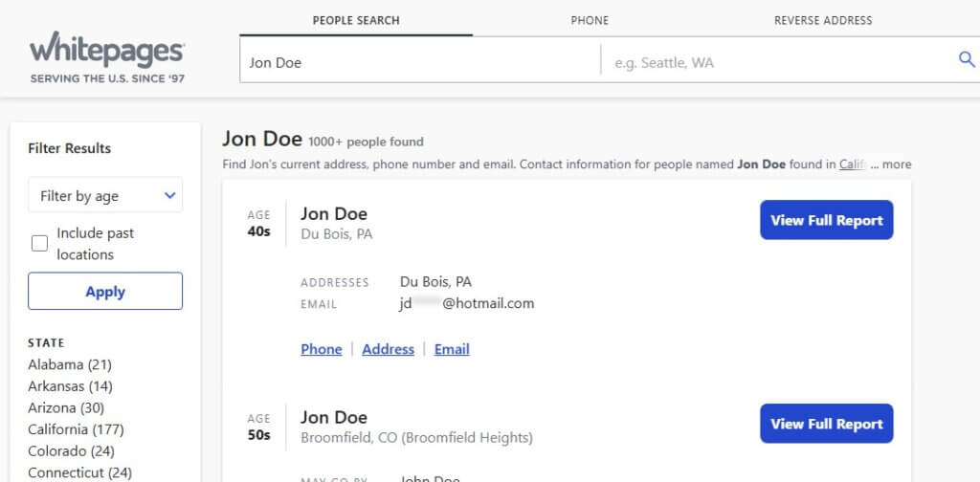Click the name field containing Jon Doe
The image size is (980, 482).
click(x=420, y=62)
